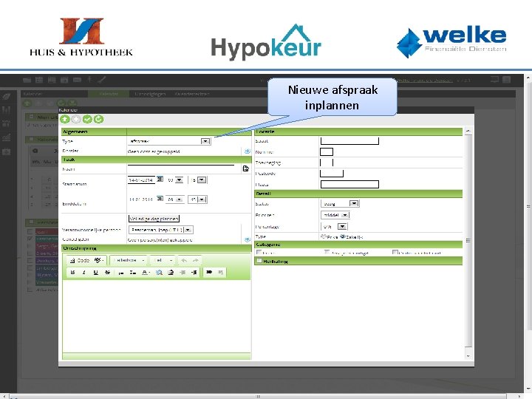Open the calendar picker for Einddatum
The height and width of the screenshot is (399, 532).
point(160,199)
